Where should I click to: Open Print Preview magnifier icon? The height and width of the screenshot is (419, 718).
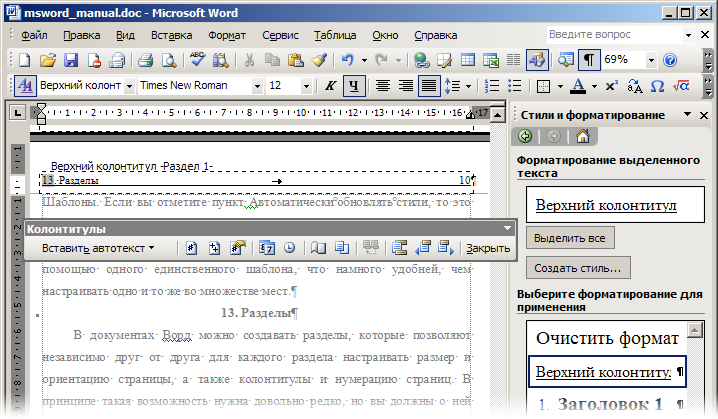(169, 60)
